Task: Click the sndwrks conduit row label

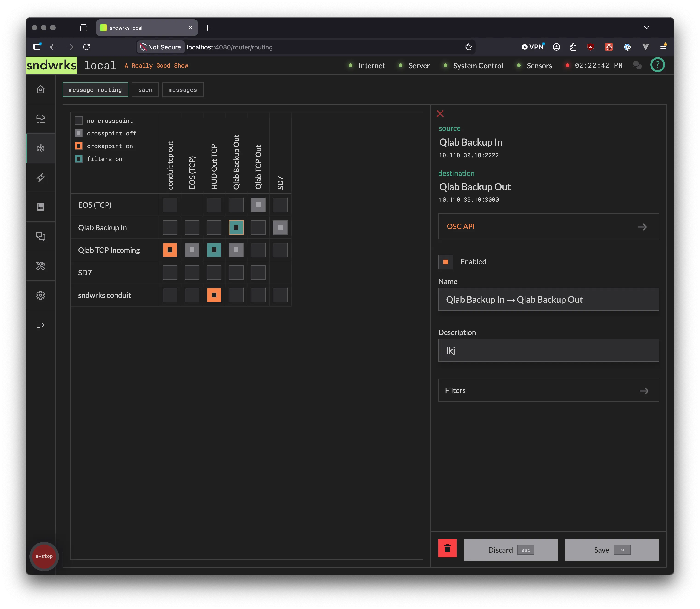Action: [104, 295]
